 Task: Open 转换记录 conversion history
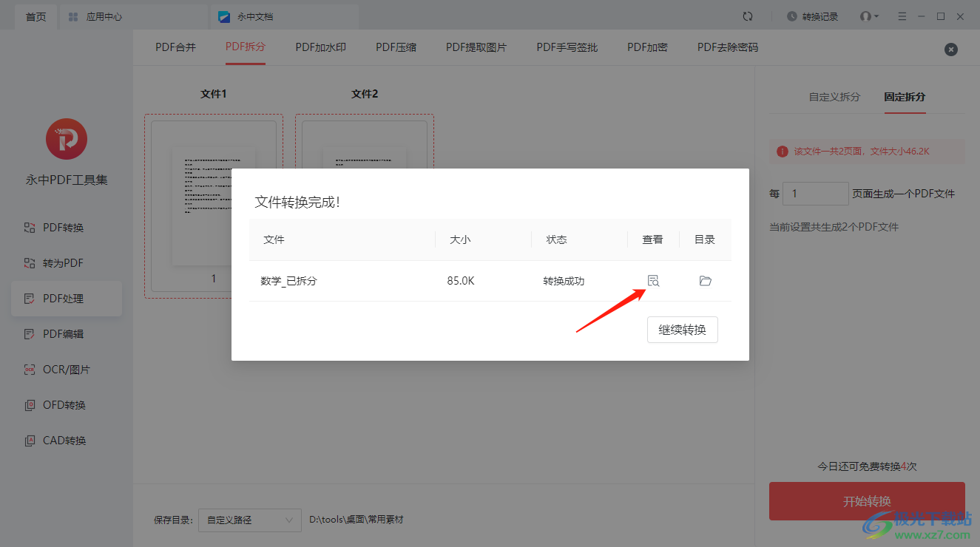click(812, 16)
